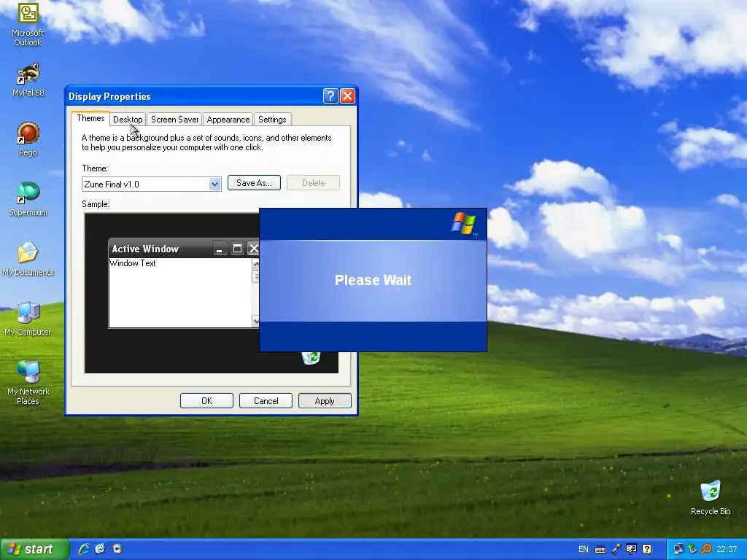The height and width of the screenshot is (560, 747).
Task: Switch to the Settings tab
Action: (x=272, y=120)
